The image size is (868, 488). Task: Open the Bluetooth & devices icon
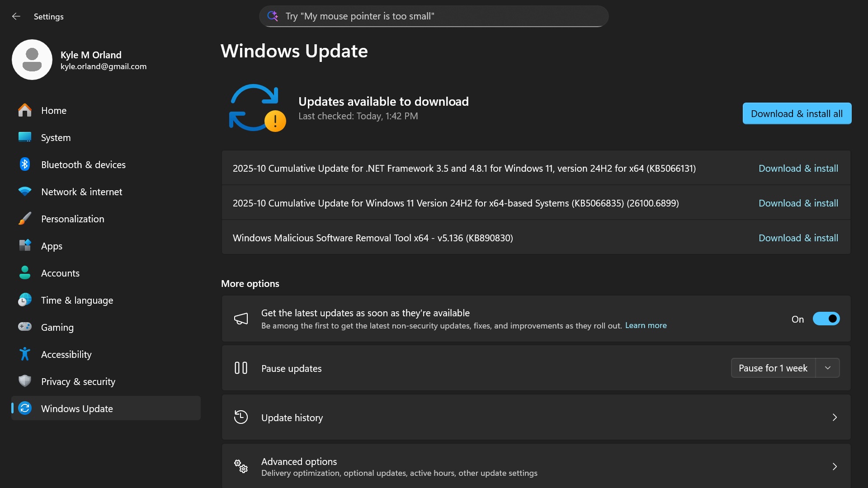click(x=25, y=164)
